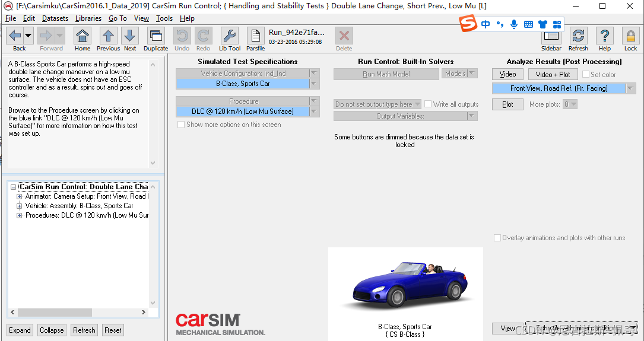Expand the Animator: Camera Setup tree node

coord(19,196)
